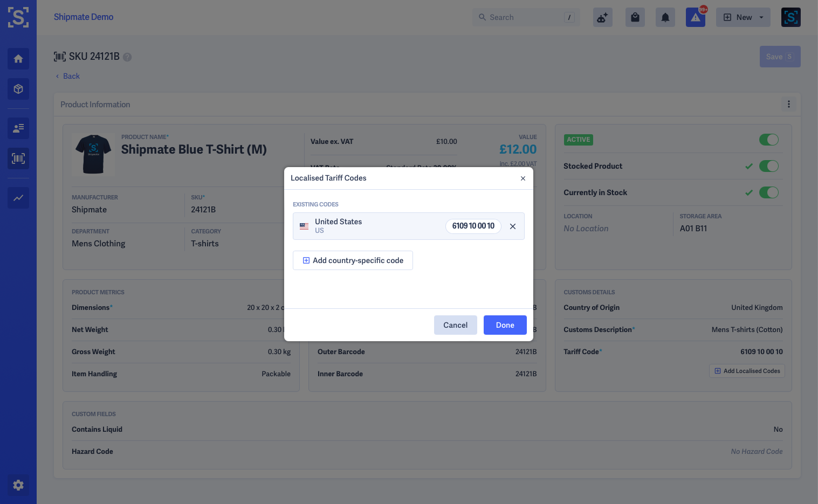Click the No Location value
Image resolution: width=818 pixels, height=504 pixels.
586,229
